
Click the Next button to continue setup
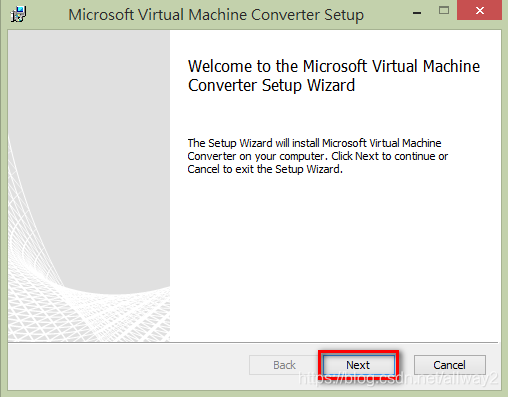coord(359,365)
